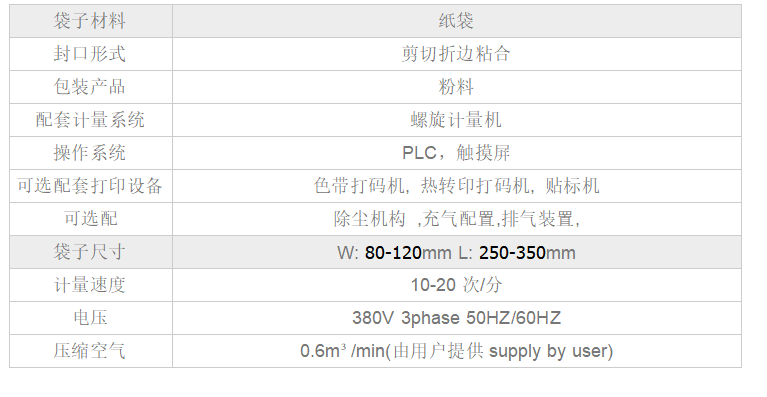767x397 pixels.
Task: Click the 袋子尺寸 label
Action: click(90, 252)
